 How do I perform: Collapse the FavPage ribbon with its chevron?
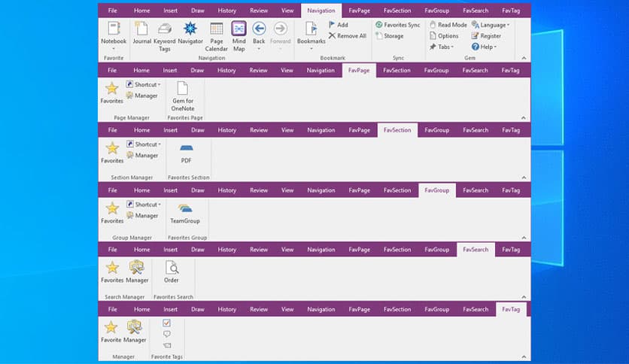point(524,118)
